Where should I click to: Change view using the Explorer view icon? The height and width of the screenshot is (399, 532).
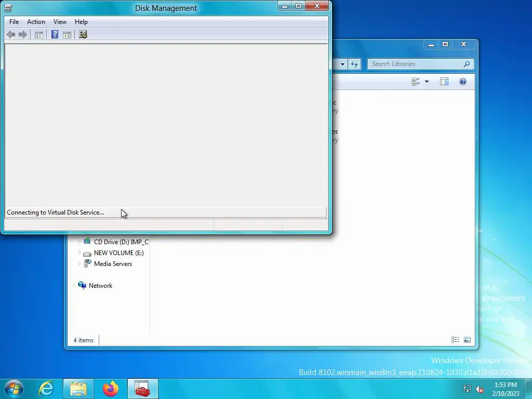(x=416, y=82)
